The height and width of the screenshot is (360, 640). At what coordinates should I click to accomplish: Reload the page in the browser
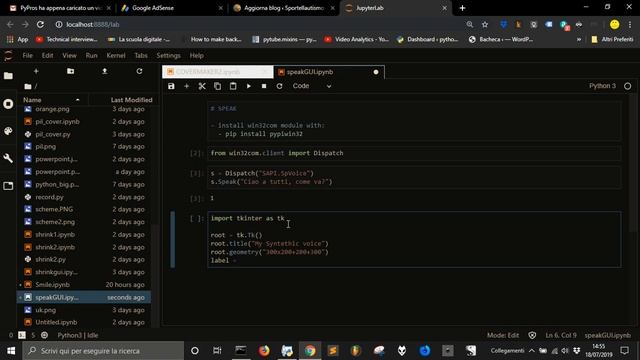pyautogui.click(x=40, y=24)
